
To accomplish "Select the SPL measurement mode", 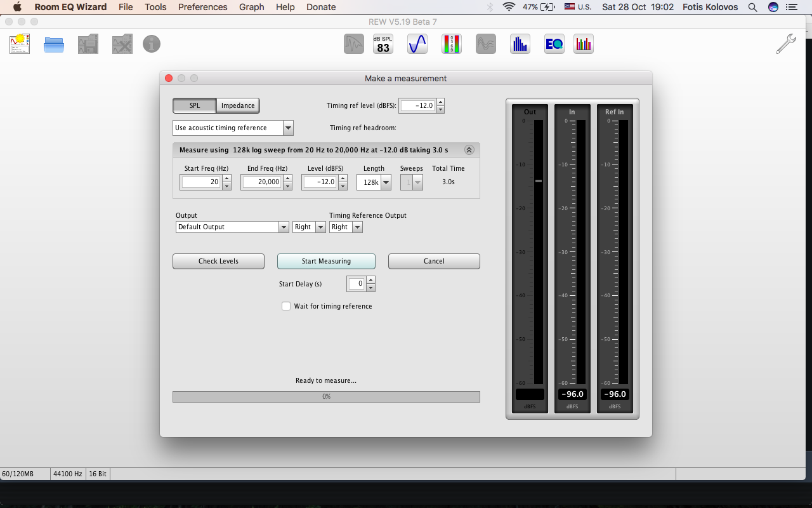I will (x=194, y=105).
